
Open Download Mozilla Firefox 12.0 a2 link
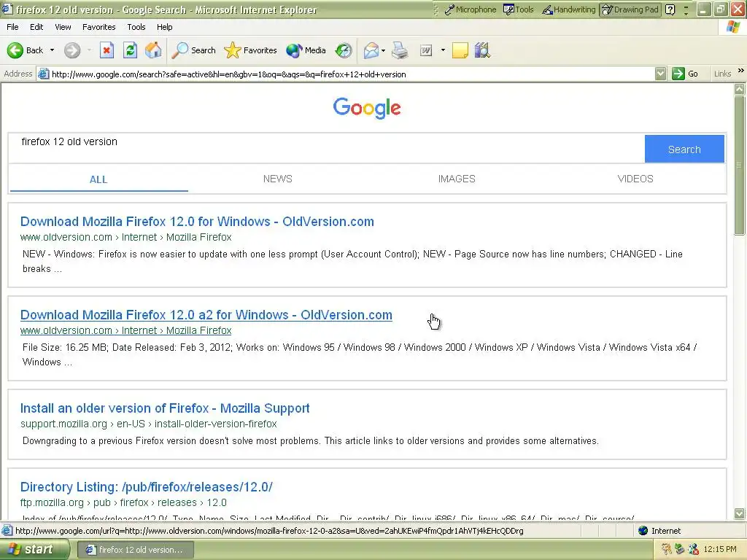[x=206, y=315]
